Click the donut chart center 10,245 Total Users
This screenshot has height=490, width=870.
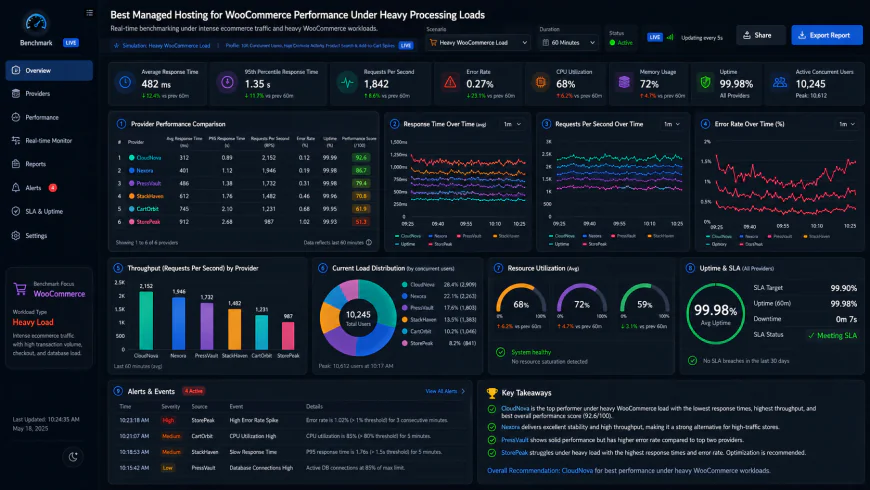point(358,317)
